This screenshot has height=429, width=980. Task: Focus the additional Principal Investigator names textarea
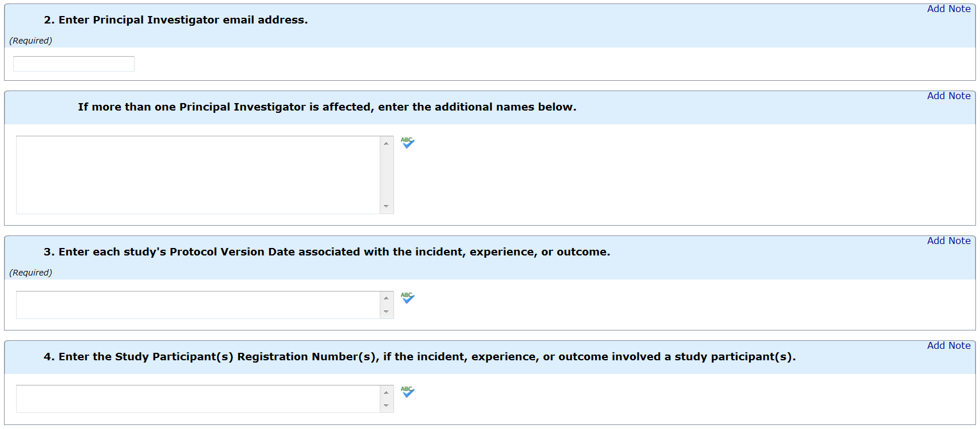tap(198, 175)
